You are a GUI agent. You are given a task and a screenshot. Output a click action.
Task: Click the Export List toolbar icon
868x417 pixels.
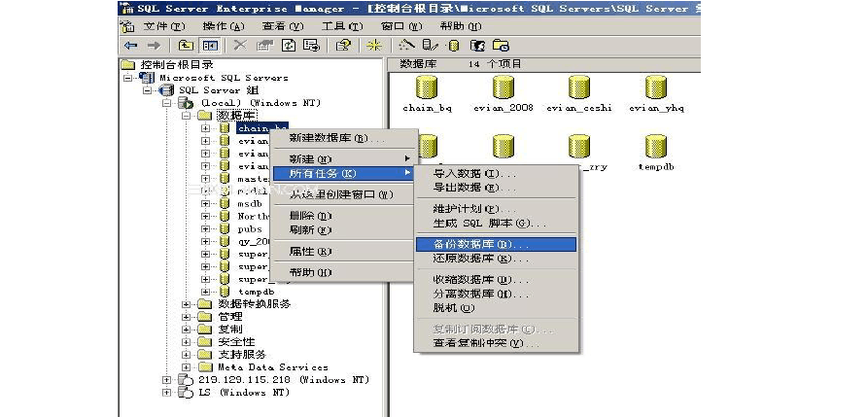click(x=312, y=46)
